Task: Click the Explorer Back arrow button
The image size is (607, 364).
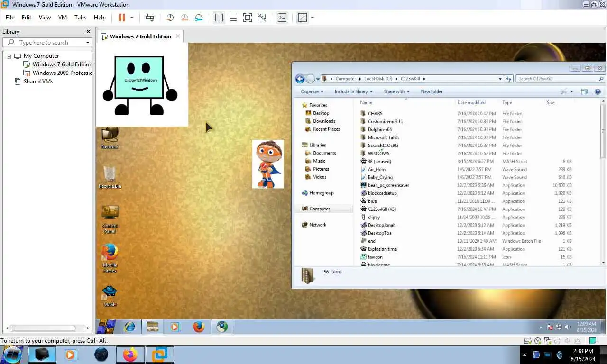Action: (300, 79)
